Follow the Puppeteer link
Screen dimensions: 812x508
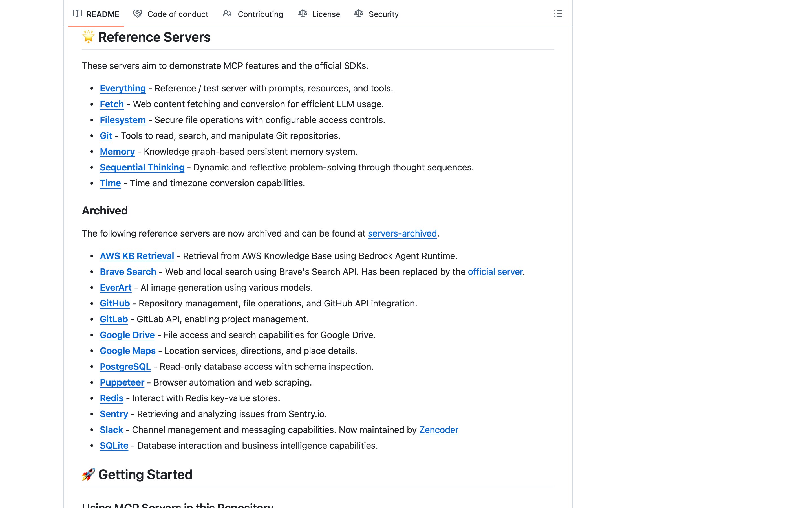tap(122, 382)
